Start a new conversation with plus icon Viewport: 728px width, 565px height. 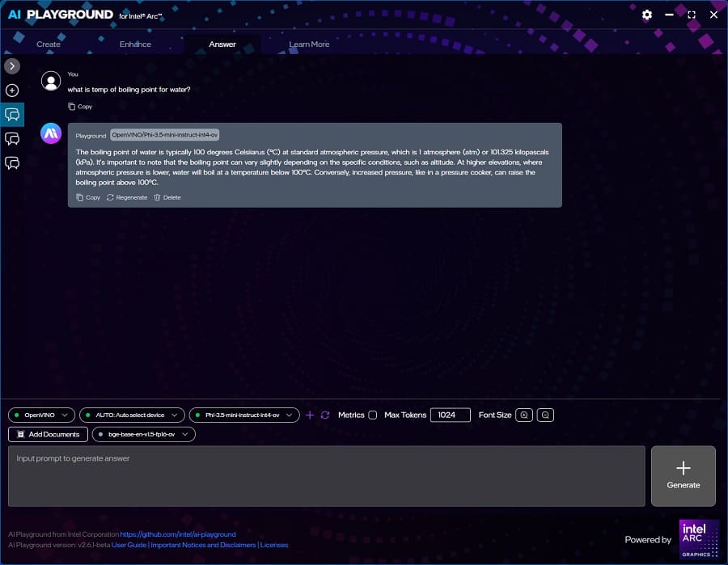[12, 91]
